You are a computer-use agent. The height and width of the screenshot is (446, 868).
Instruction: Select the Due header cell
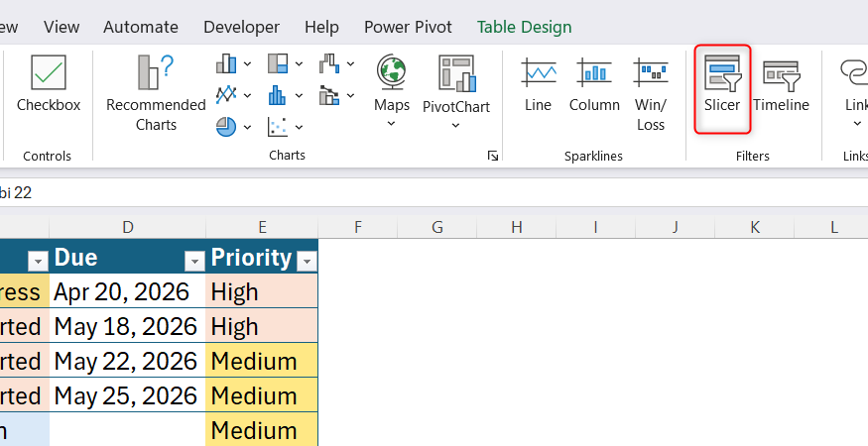[128, 257]
